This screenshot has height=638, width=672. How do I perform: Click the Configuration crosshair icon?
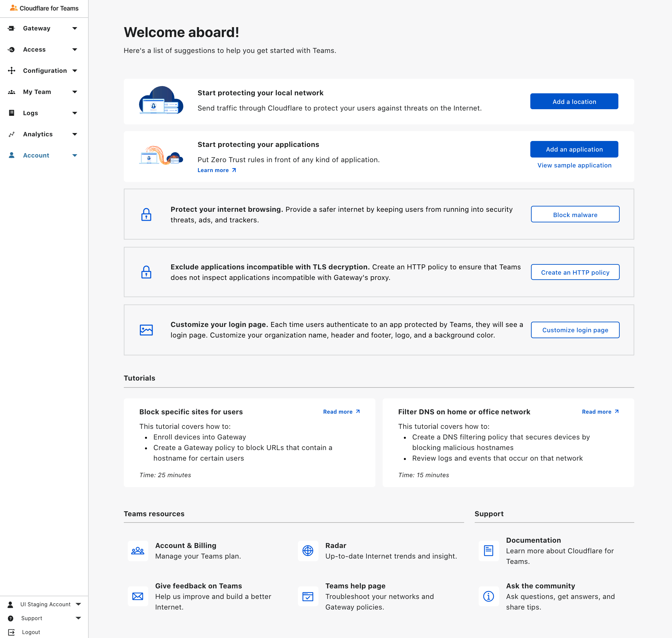(12, 70)
